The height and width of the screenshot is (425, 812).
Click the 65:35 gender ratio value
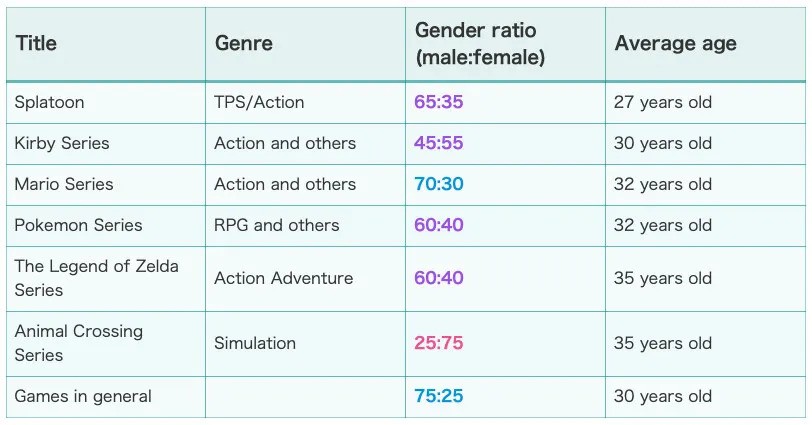[x=439, y=101]
